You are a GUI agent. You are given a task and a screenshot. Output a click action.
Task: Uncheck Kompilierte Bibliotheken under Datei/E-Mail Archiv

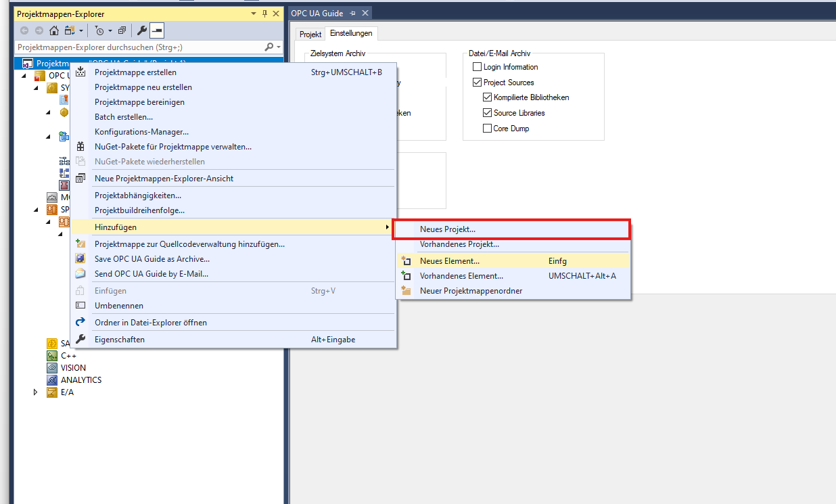[x=487, y=97]
